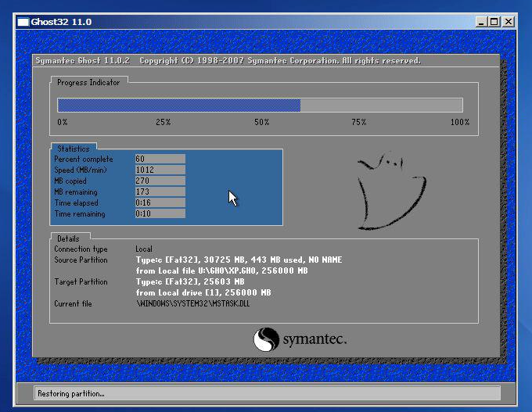The height and width of the screenshot is (412, 532).
Task: Click the Symantec circular logo emblem
Action: (266, 339)
